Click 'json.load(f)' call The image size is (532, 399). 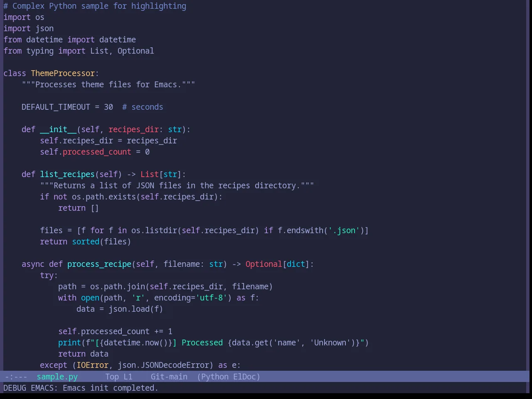tap(136, 309)
